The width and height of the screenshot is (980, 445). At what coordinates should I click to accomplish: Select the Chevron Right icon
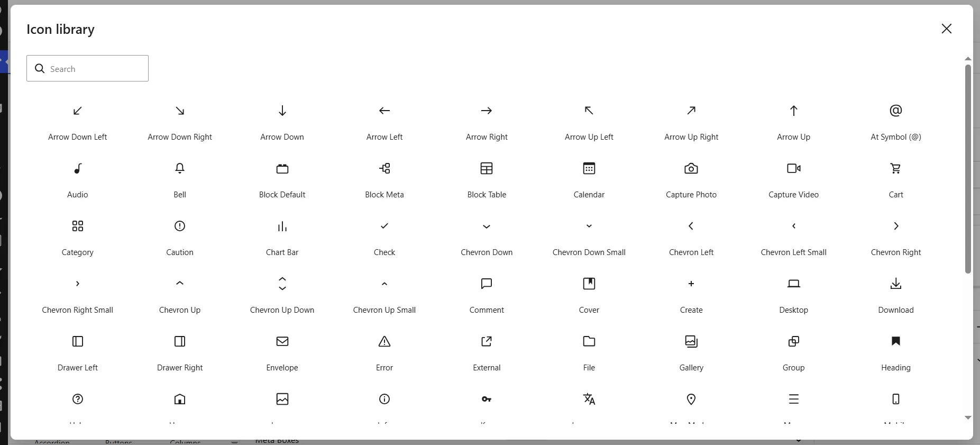tap(896, 226)
